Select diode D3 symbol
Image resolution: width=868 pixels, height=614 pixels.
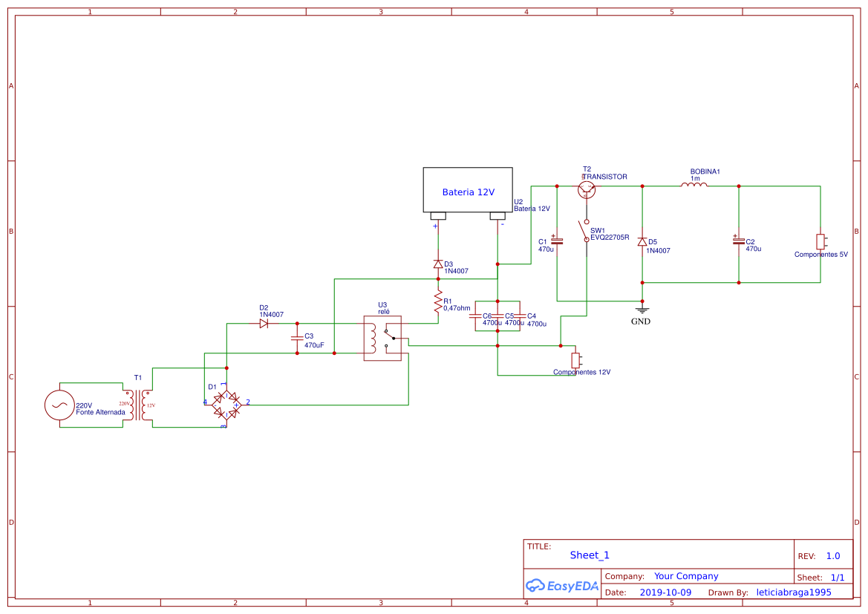point(438,264)
